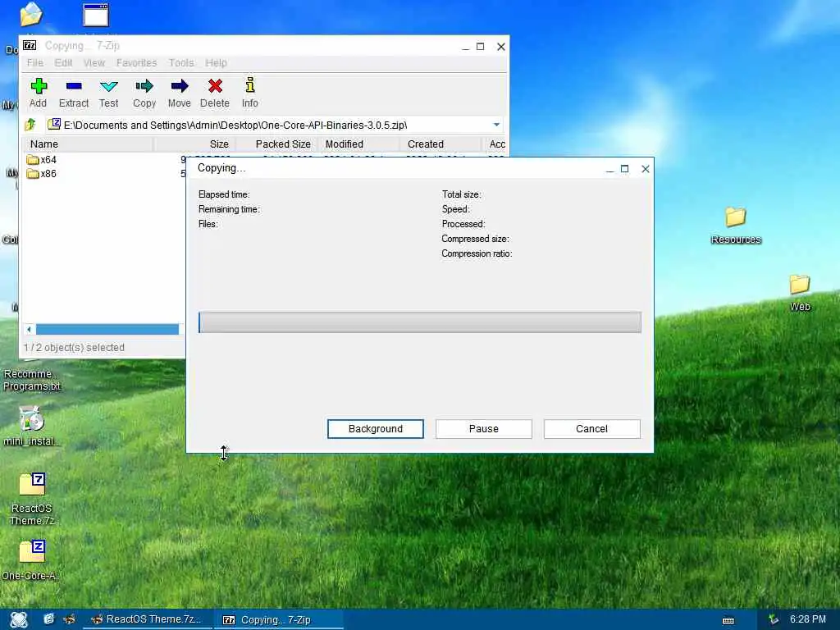Sort by the Name column header

click(88, 144)
